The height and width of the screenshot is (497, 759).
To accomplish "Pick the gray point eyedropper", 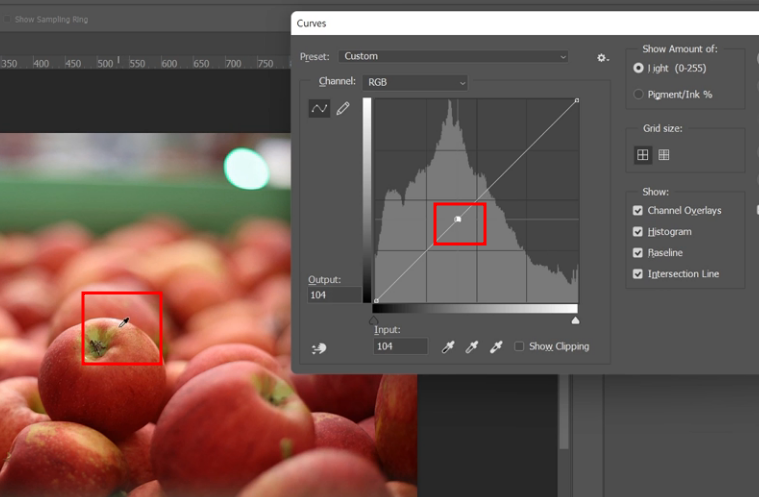I will [x=471, y=346].
